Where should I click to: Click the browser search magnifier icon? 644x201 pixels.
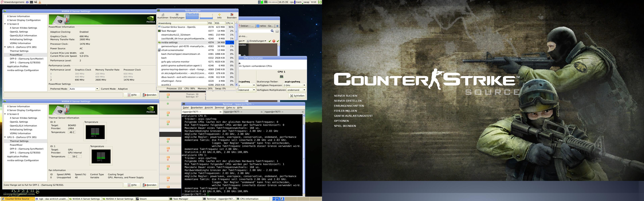[272, 31]
